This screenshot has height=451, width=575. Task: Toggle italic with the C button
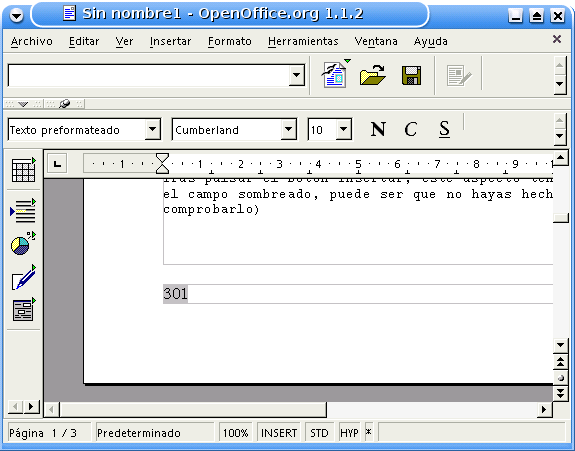pos(411,129)
